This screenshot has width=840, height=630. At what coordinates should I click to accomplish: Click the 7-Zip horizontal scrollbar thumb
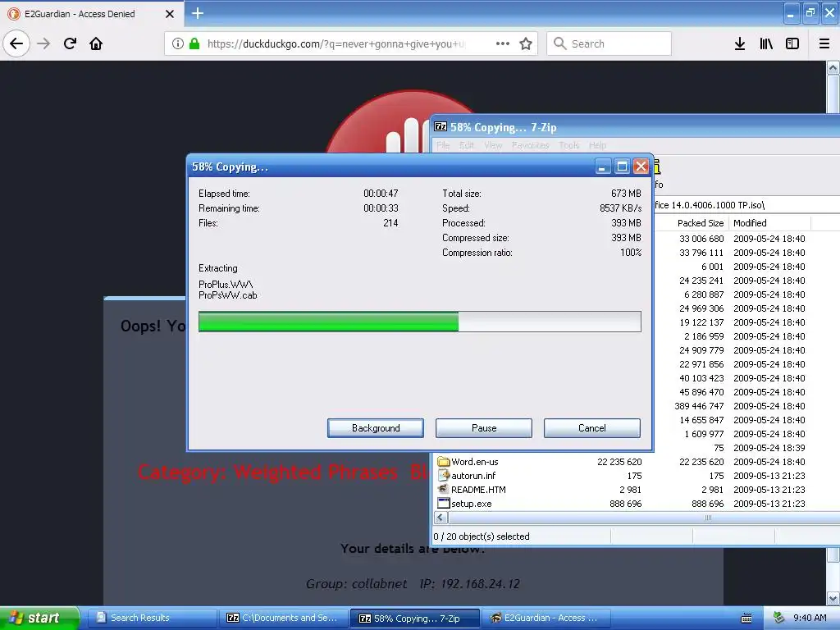click(x=708, y=518)
